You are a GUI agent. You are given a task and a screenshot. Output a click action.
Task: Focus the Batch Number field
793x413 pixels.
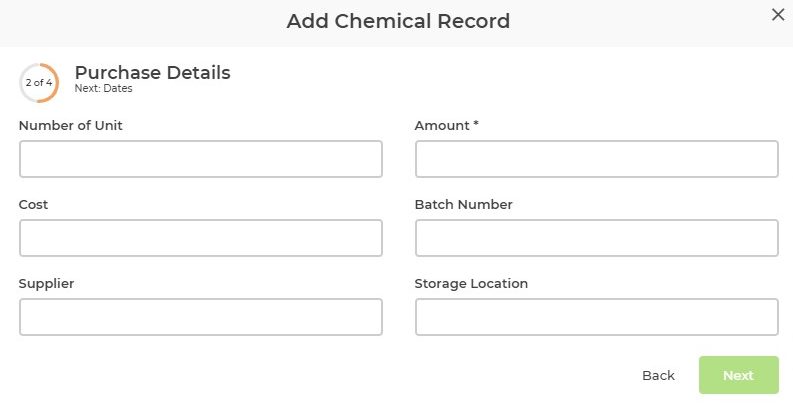(596, 238)
